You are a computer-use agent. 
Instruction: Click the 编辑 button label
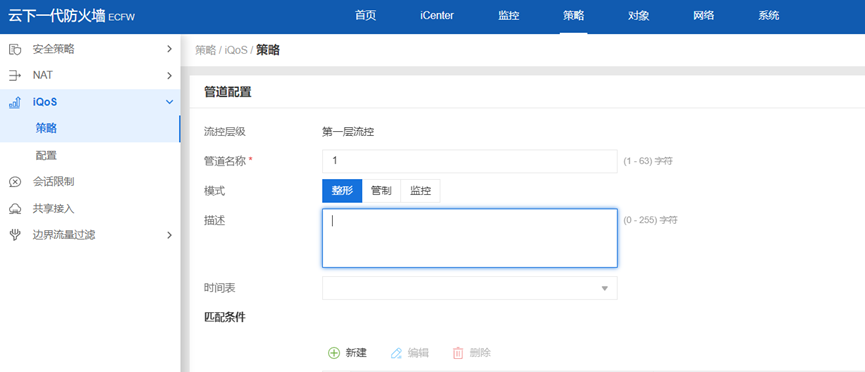coord(418,353)
